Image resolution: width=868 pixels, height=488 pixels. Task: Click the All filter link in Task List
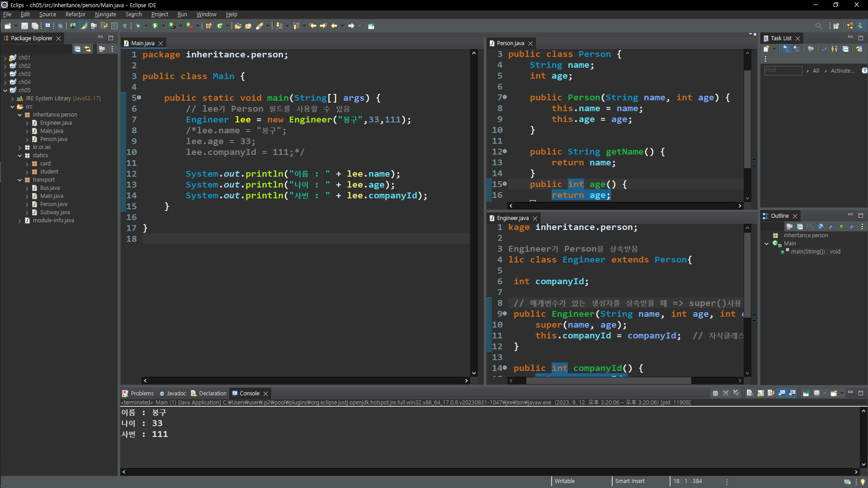tap(816, 71)
